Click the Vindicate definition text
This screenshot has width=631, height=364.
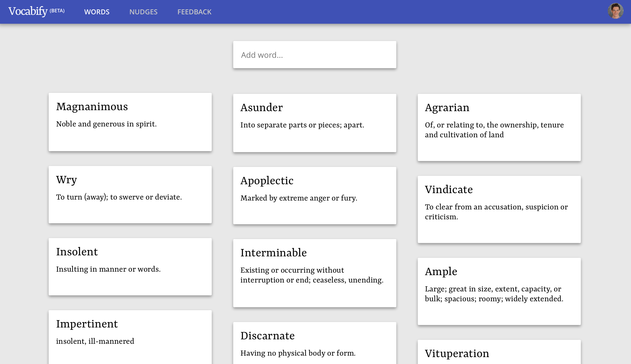496,212
